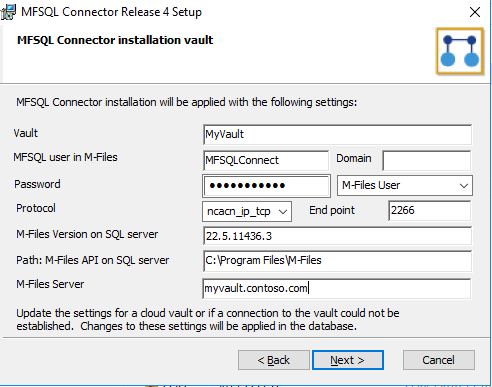Select the MFSQL user in M-Files field
Screen dimensions: 492x387
tap(266, 161)
